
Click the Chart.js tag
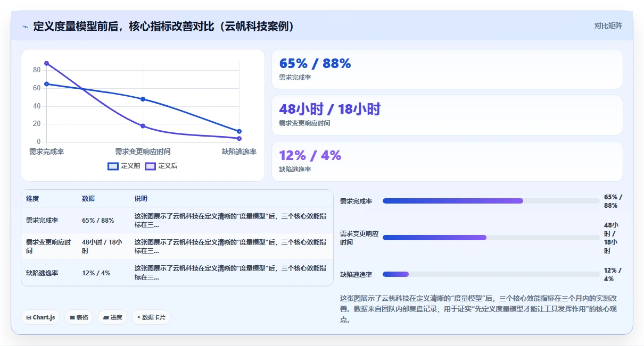[x=40, y=317]
